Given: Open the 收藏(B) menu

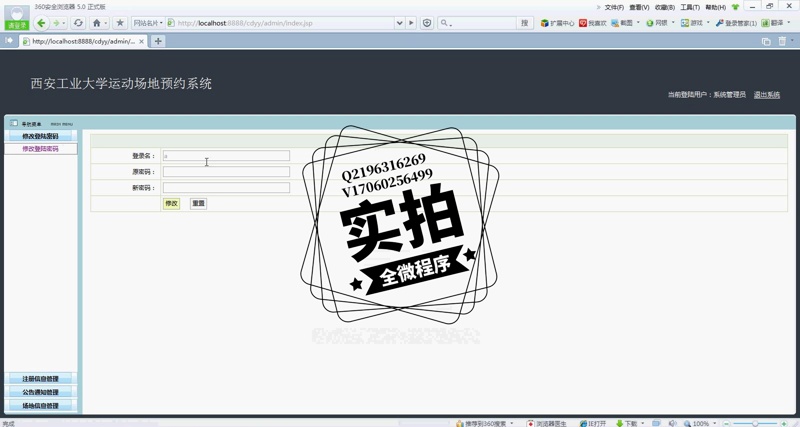Looking at the screenshot, I should coord(665,7).
